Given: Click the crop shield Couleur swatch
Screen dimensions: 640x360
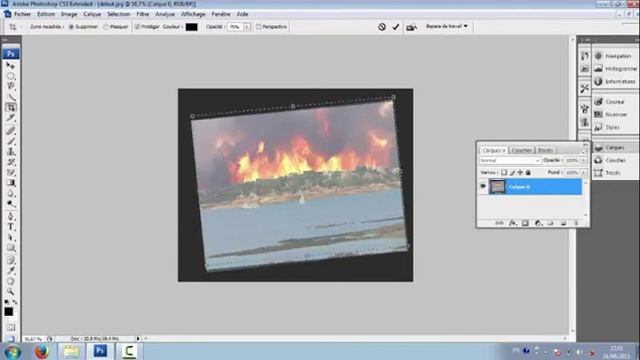Looking at the screenshot, I should pos(191,27).
